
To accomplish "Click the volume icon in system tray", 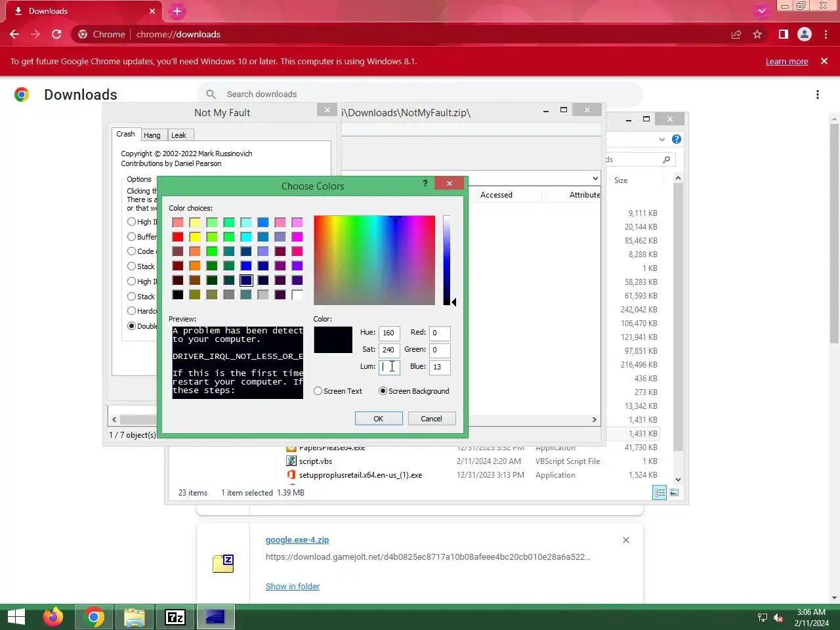I will click(x=778, y=618).
